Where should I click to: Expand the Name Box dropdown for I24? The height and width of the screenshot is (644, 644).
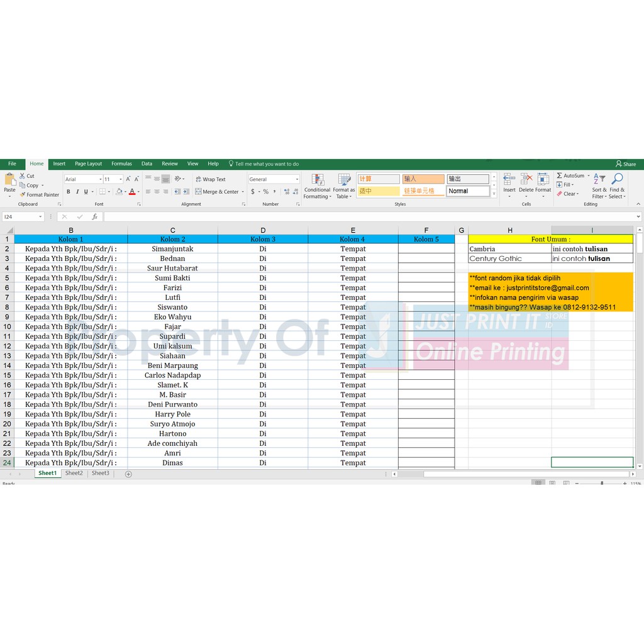pyautogui.click(x=40, y=217)
